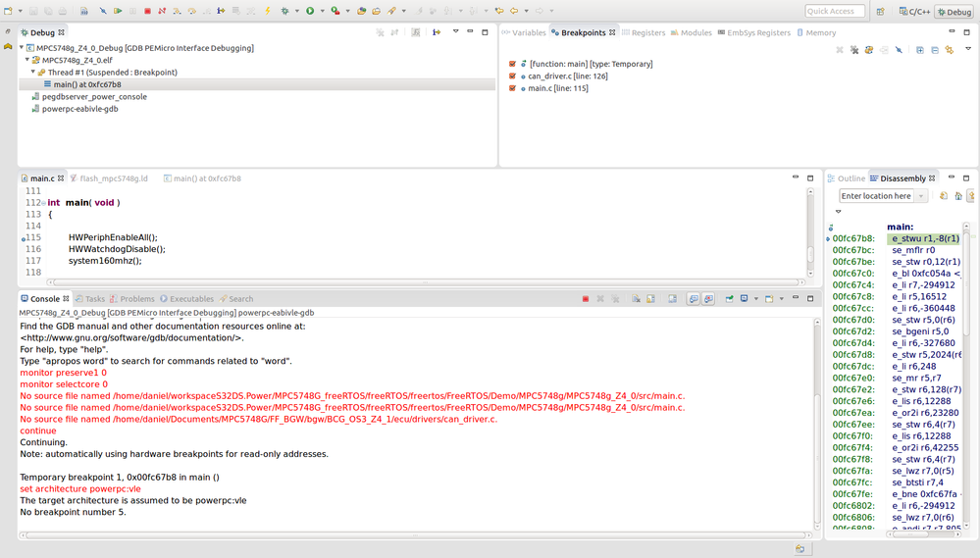Click Show Breakpoints Supported by Selected Target icon
Image resolution: width=980 pixels, height=558 pixels.
point(869,49)
